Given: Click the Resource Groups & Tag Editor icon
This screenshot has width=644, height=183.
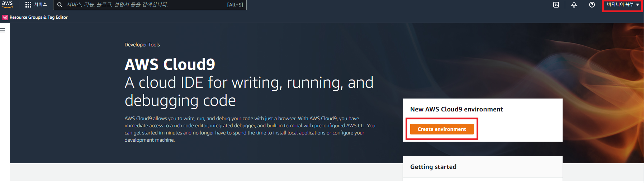Looking at the screenshot, I should tap(5, 17).
